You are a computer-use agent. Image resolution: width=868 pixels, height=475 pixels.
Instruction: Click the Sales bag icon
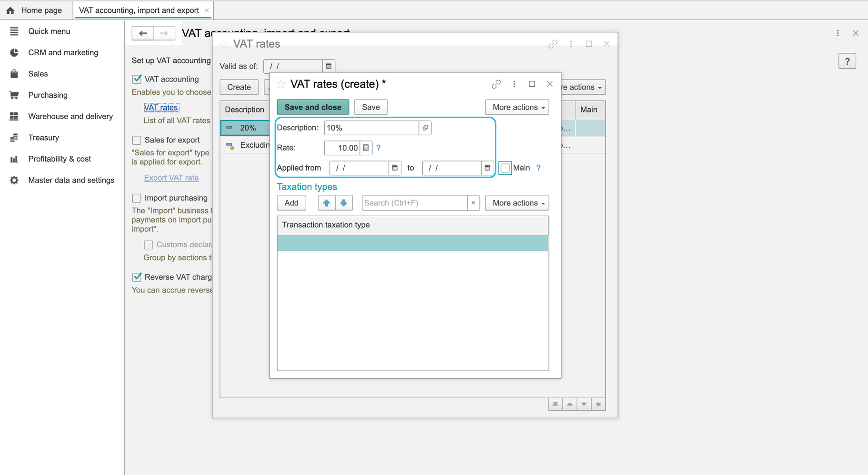(x=14, y=74)
